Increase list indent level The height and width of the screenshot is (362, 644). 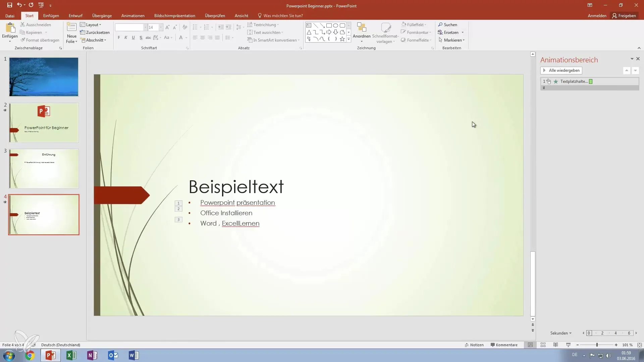[228, 27]
